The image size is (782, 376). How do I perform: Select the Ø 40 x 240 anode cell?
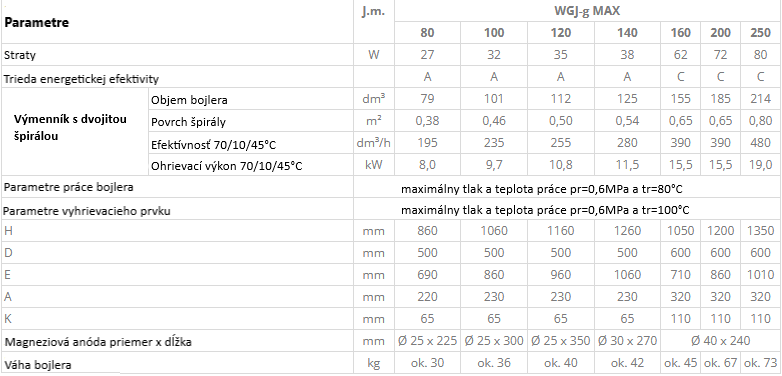721,341
